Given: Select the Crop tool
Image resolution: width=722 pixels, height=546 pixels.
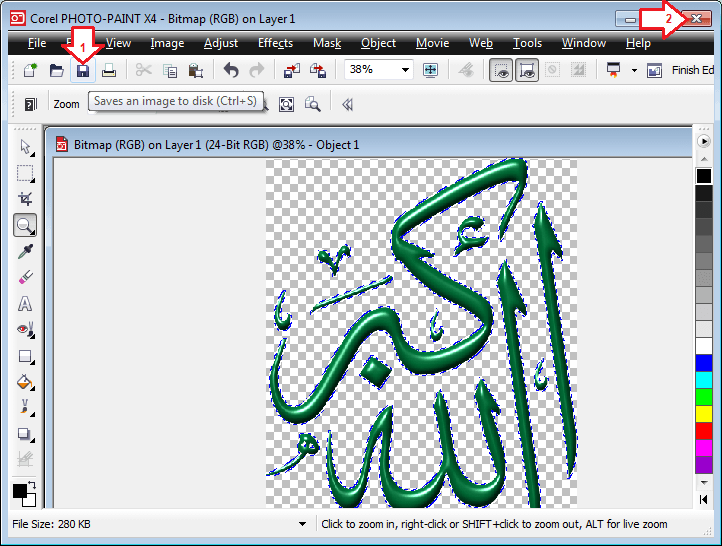Looking at the screenshot, I should point(25,199).
